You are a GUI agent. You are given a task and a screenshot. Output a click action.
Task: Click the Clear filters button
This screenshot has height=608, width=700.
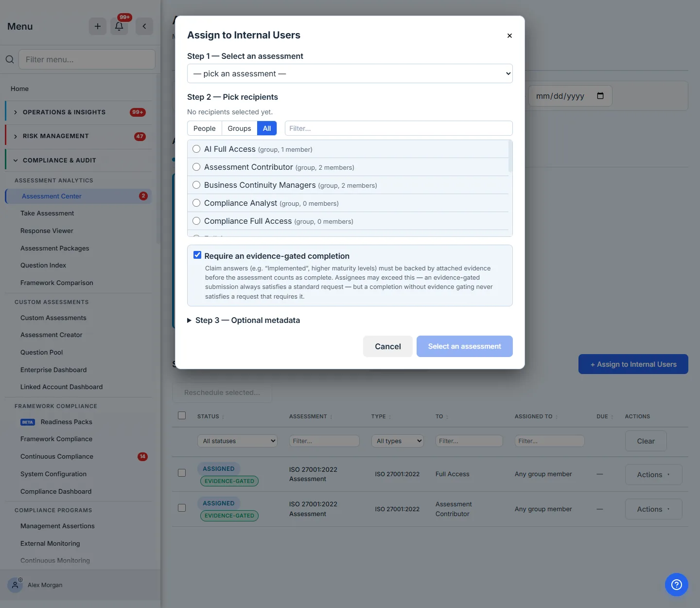646,441
